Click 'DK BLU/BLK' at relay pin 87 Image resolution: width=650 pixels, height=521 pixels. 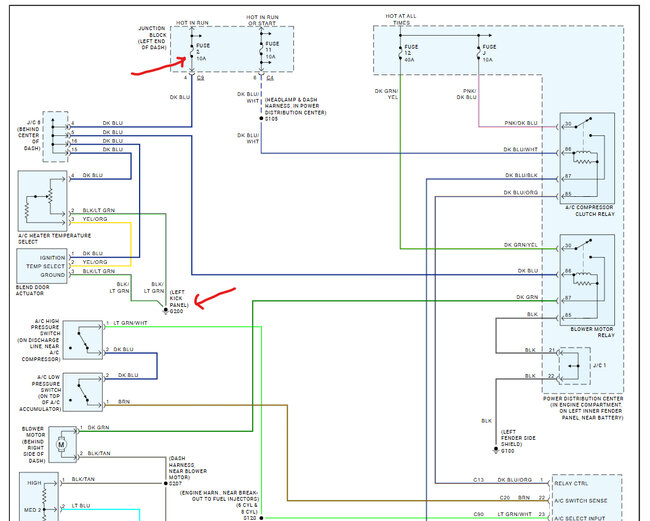(x=521, y=175)
